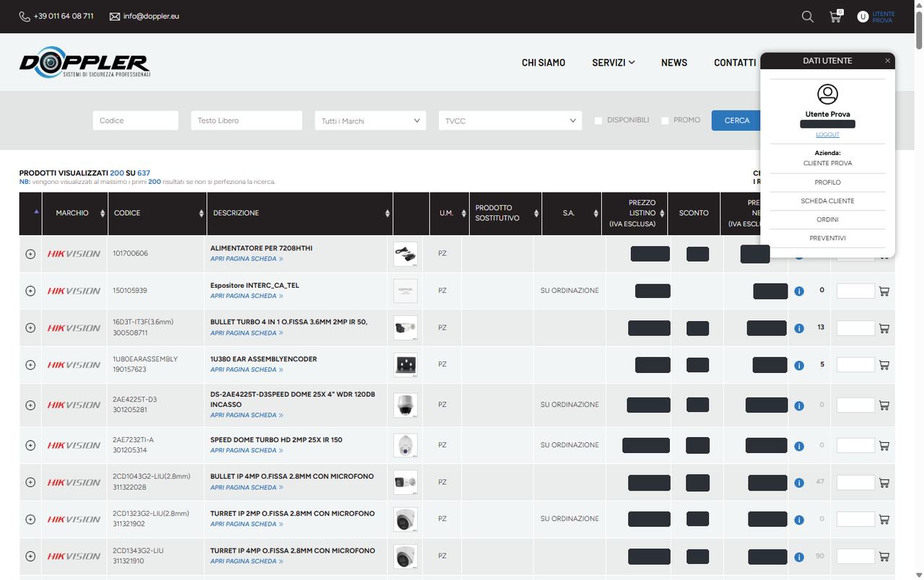This screenshot has width=924, height=580.
Task: Click the user avatar icon labeled Utente Prova
Action: click(863, 17)
